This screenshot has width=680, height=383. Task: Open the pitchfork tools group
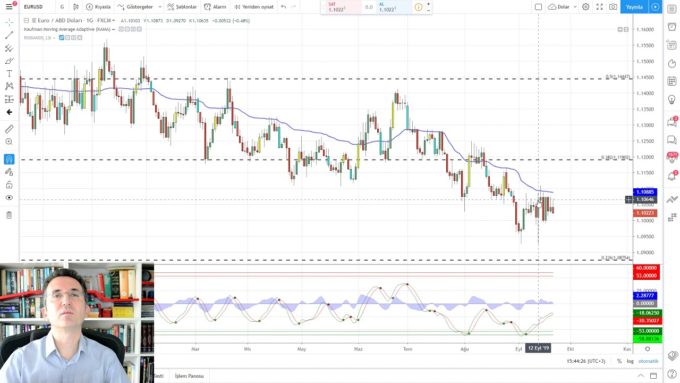click(9, 48)
